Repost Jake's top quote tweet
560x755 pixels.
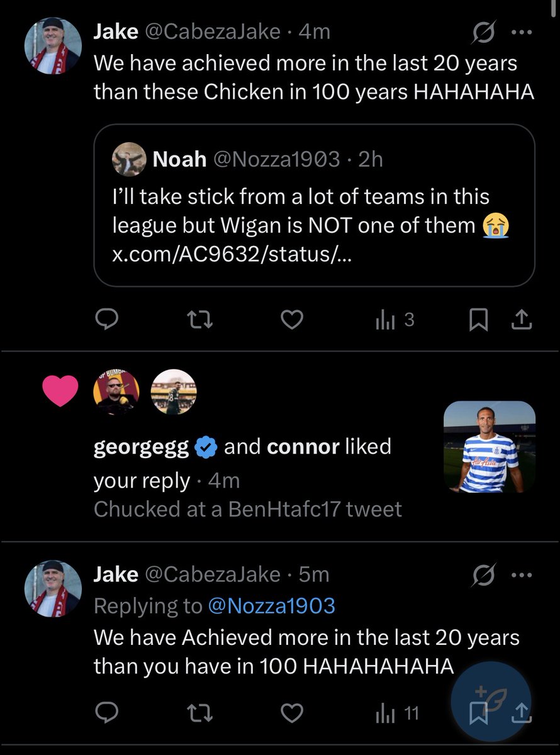click(201, 321)
